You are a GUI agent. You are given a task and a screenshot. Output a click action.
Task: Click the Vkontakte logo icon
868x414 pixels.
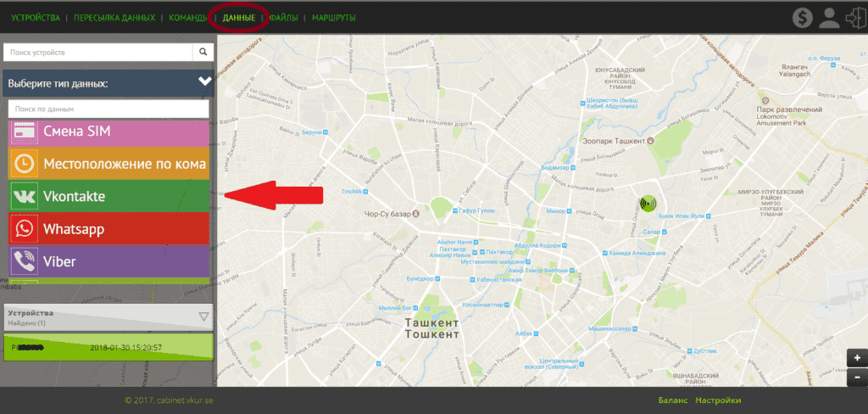pyautogui.click(x=24, y=196)
